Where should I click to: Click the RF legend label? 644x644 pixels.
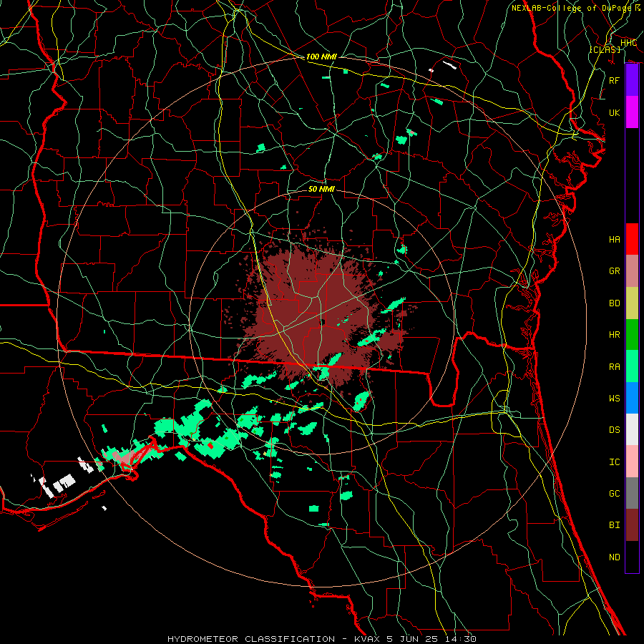point(614,80)
